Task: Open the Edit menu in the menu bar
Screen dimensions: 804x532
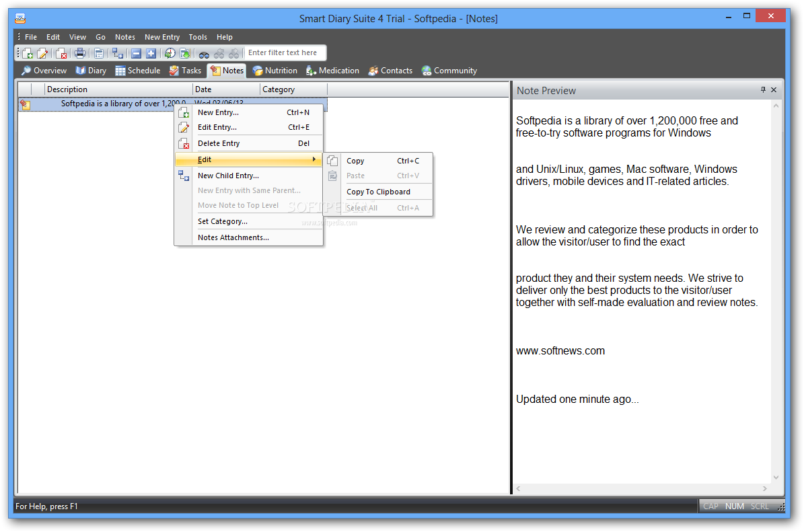Action: tap(52, 37)
